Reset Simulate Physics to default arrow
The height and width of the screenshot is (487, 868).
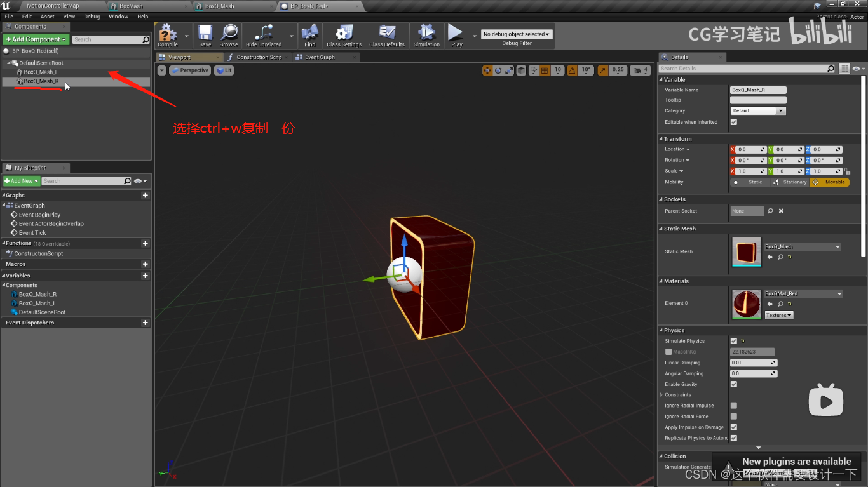point(742,341)
